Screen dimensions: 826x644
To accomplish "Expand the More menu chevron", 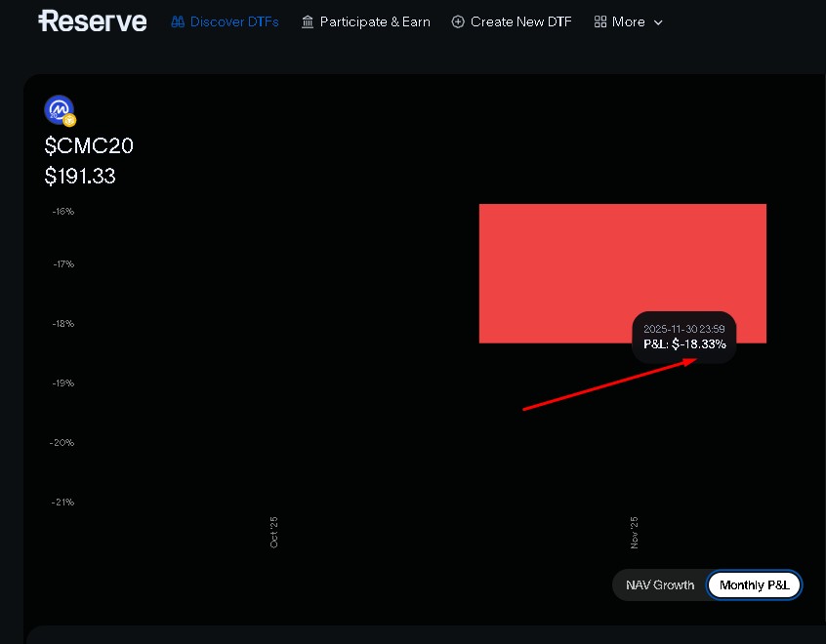I will coord(658,22).
